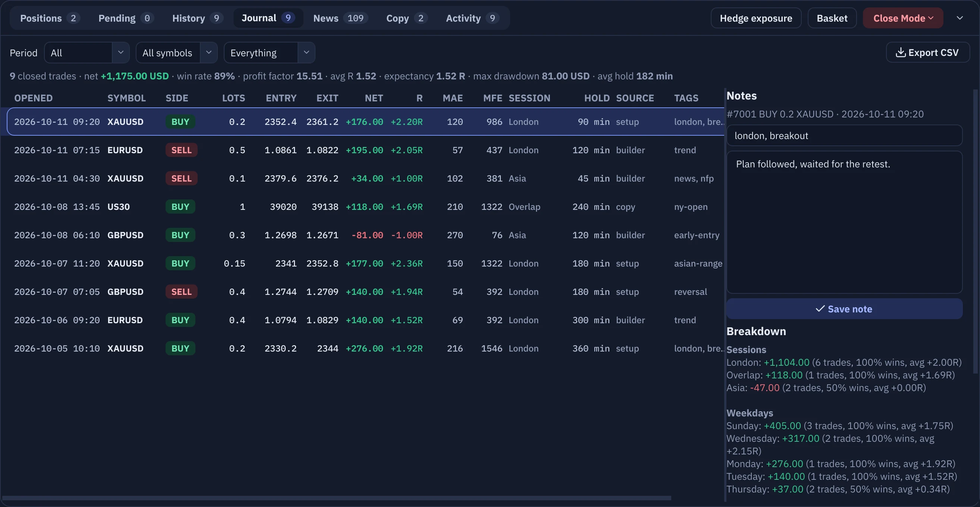Click the note text area 'Plan followed'
The height and width of the screenshot is (507, 980).
tap(844, 222)
